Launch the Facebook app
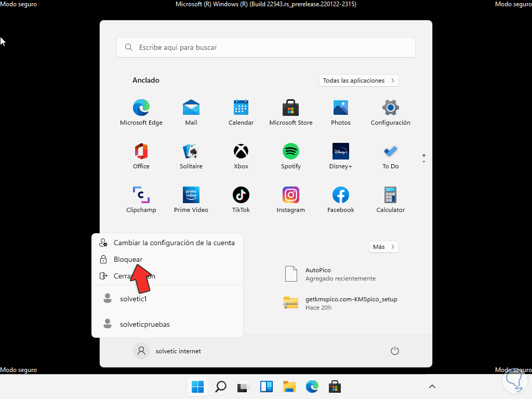The width and height of the screenshot is (532, 399). (341, 200)
